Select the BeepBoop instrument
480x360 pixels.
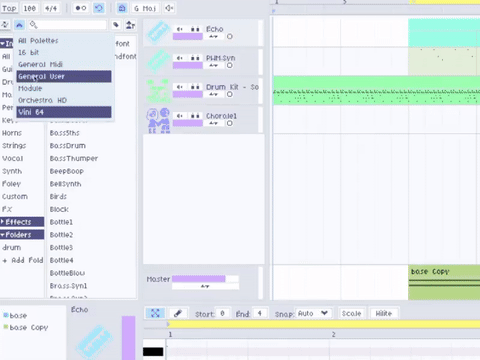pos(67,171)
